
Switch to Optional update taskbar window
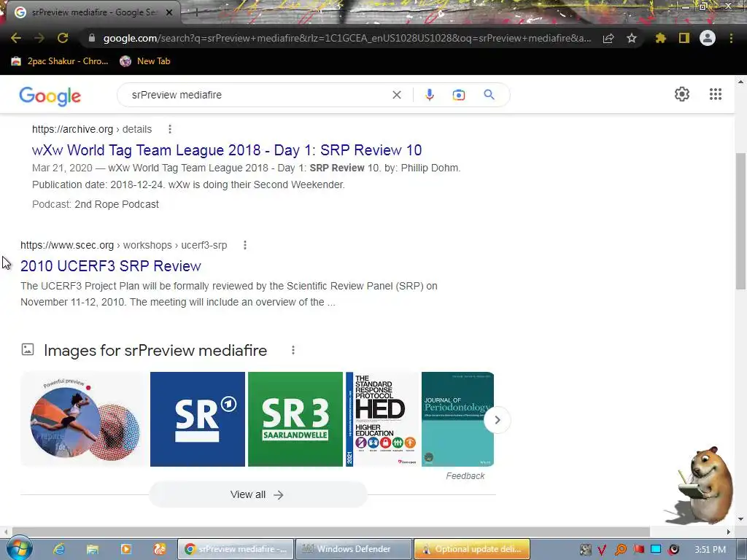(472, 549)
